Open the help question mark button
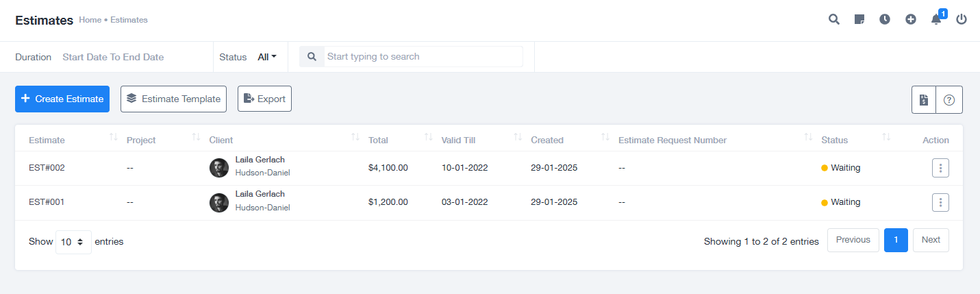This screenshot has width=980, height=294. pyautogui.click(x=949, y=99)
